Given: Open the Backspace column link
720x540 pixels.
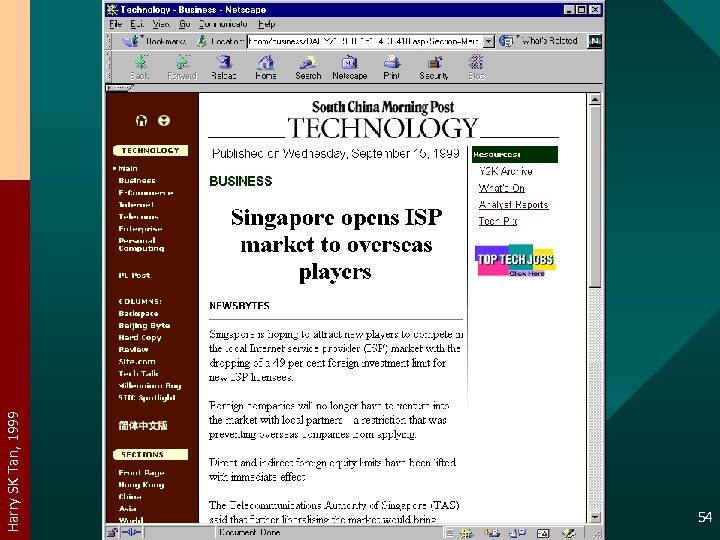Looking at the screenshot, I should pos(138,313).
